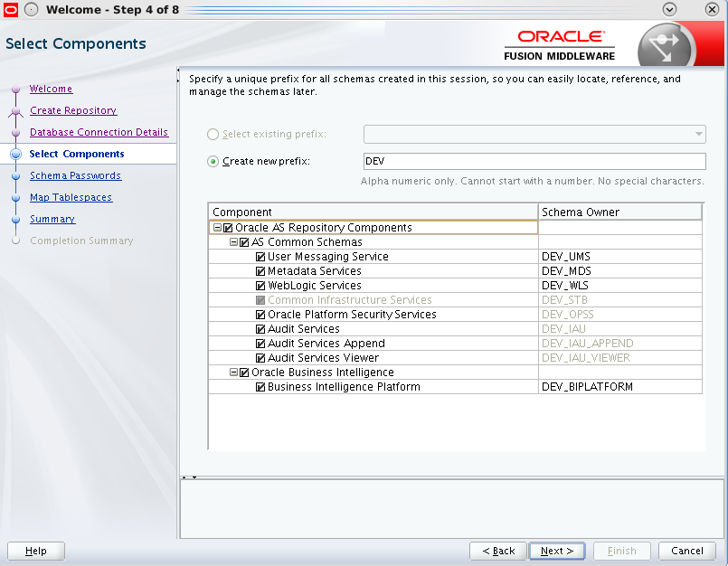Click the Create Repository step node icon
Viewport: 728px width, 566px height.
(x=15, y=111)
